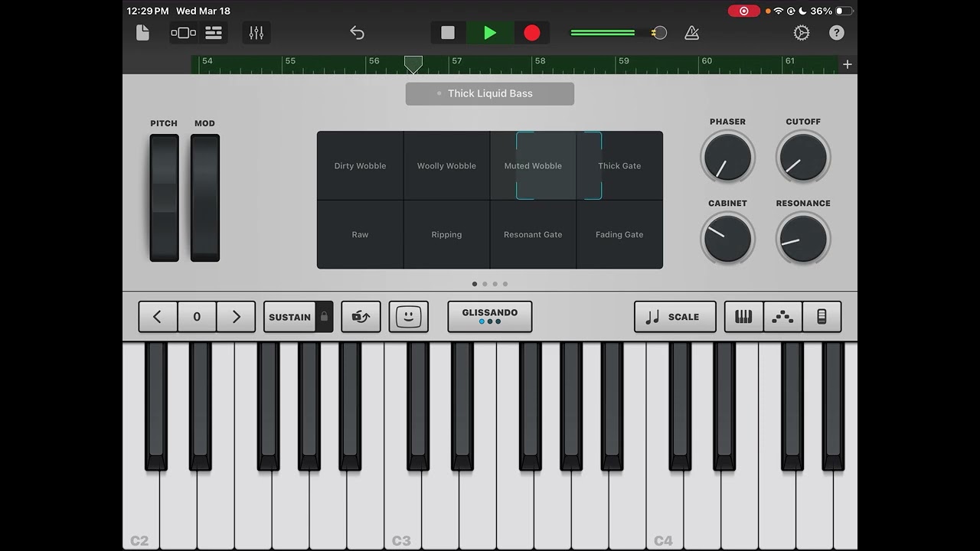This screenshot has width=980, height=551.
Task: Open song settings gear
Action: pyautogui.click(x=802, y=33)
